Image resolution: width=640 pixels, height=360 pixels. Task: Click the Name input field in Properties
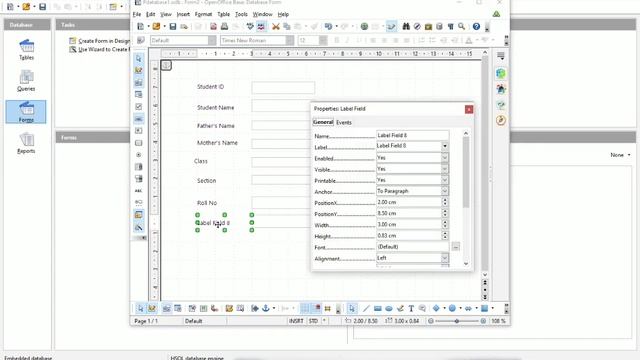click(x=412, y=135)
